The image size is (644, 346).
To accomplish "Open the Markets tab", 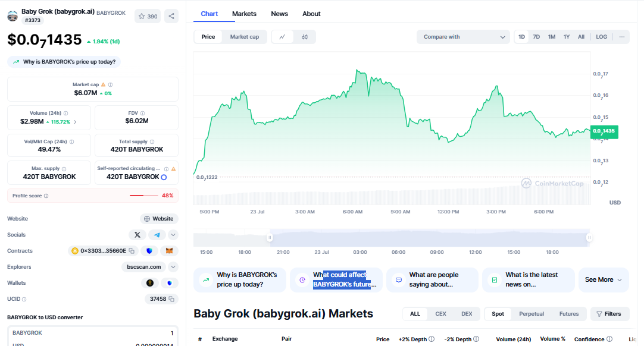I will point(244,14).
